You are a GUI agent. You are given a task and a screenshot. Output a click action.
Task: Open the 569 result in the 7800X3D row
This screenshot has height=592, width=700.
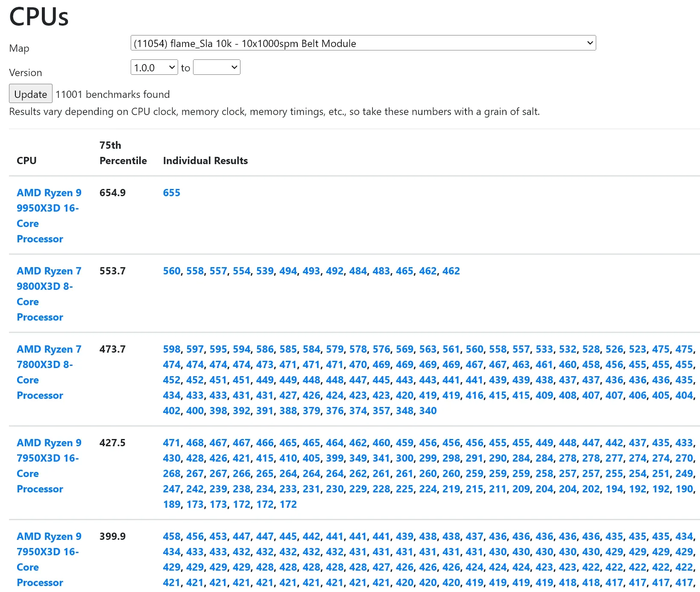(404, 349)
